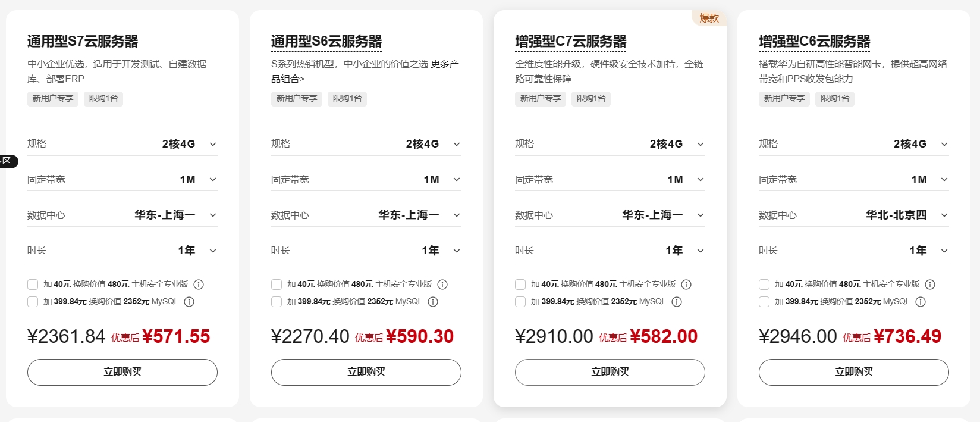Screen dimensions: 980x422
Task: View the 主机安全专业版 info icon on C6 card
Action: point(930,284)
